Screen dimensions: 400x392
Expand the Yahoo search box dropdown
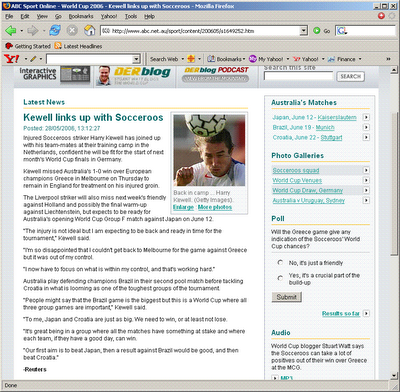coord(136,59)
